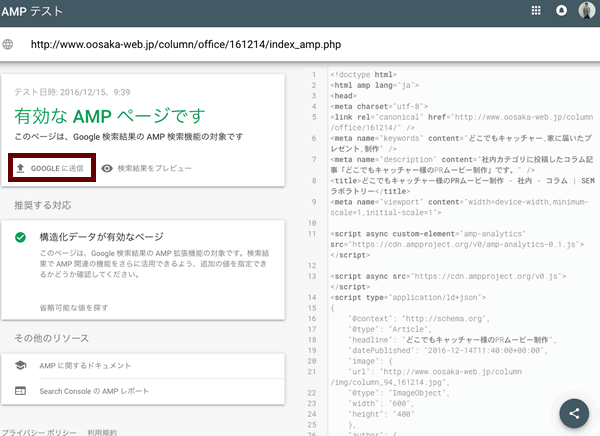Click 有効な AMP ページです heading
The height and width of the screenshot is (436, 600).
[x=110, y=116]
